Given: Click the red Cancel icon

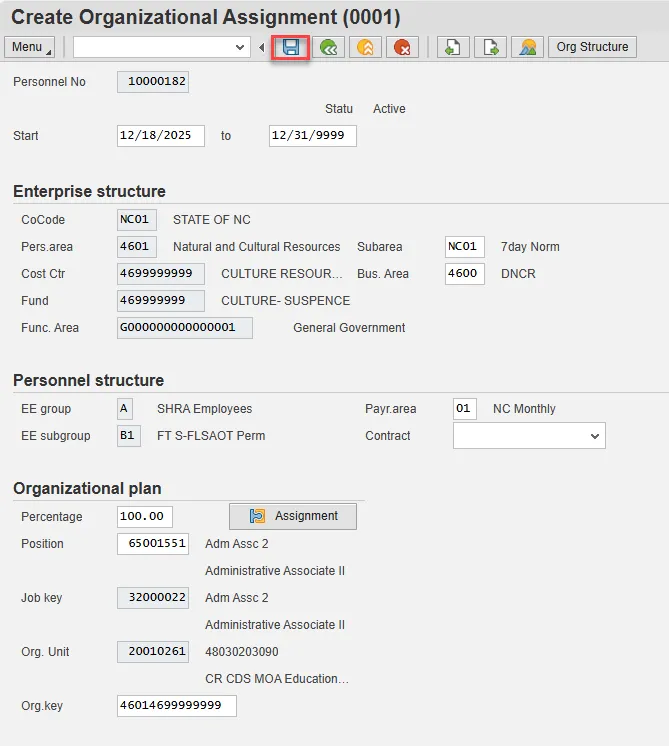Looking at the screenshot, I should [x=402, y=47].
